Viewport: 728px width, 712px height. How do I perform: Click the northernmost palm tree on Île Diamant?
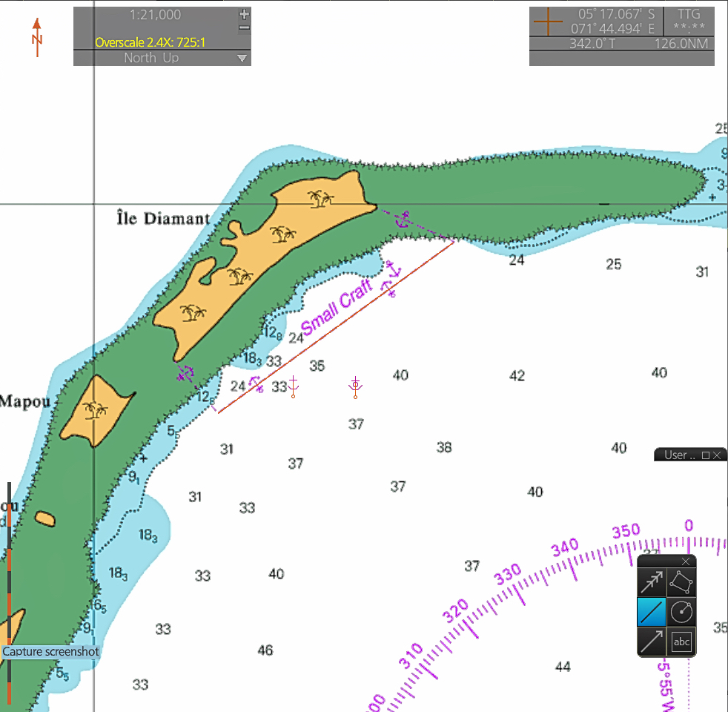321,199
